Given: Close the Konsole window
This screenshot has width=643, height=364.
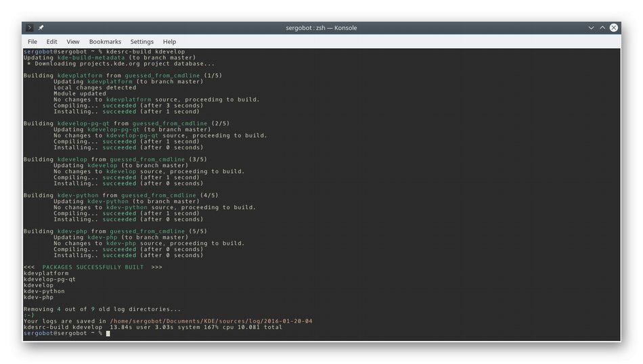Looking at the screenshot, I should tap(613, 28).
